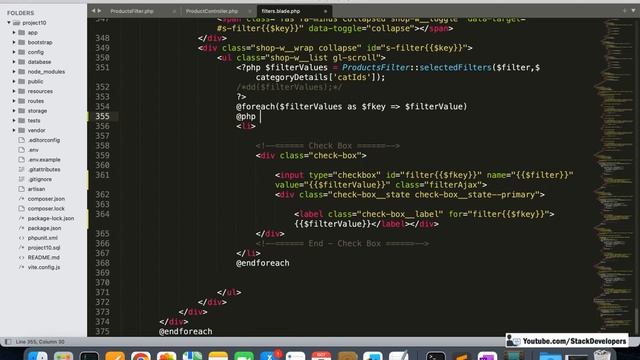
Task: Close the filters.blade.php tab
Action: tap(325, 11)
